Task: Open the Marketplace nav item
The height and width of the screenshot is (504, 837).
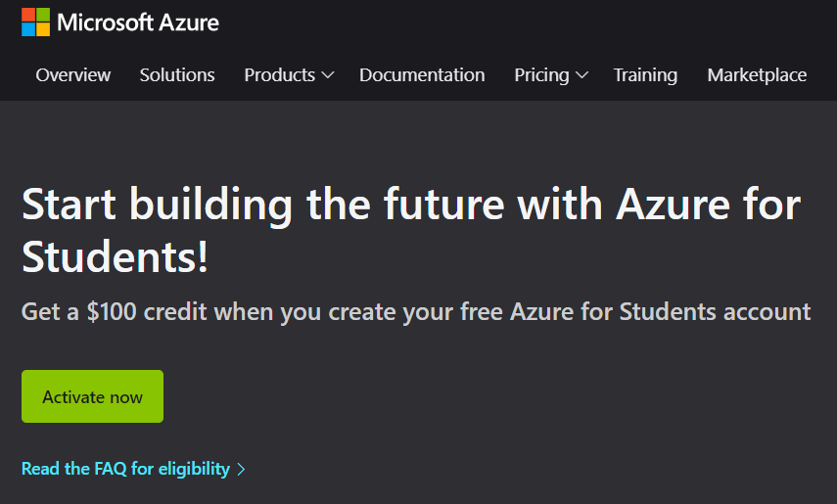Action: click(757, 75)
